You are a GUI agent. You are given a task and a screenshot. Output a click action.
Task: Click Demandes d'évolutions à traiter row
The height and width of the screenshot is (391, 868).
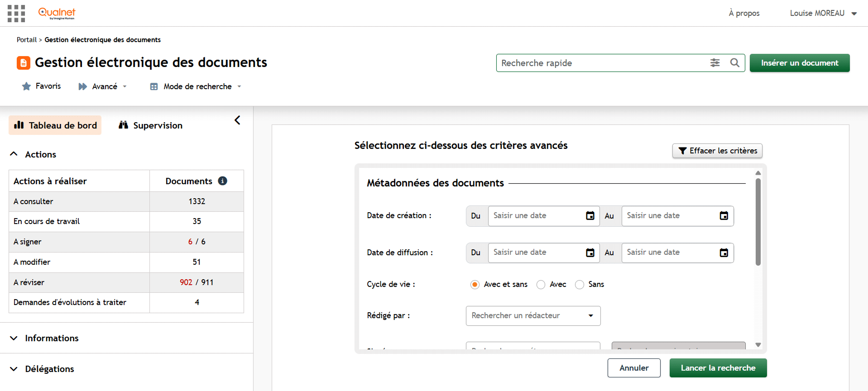pyautogui.click(x=126, y=302)
